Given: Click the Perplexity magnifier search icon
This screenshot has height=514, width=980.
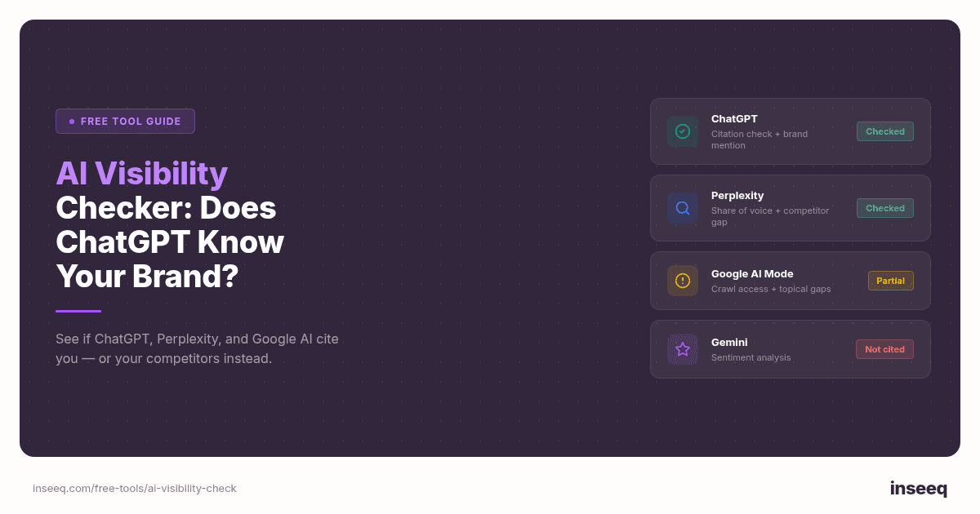Looking at the screenshot, I should coord(683,208).
